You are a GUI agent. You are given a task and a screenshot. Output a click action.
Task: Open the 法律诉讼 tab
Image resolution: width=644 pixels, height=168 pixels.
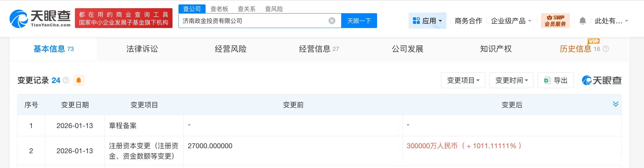(x=142, y=49)
